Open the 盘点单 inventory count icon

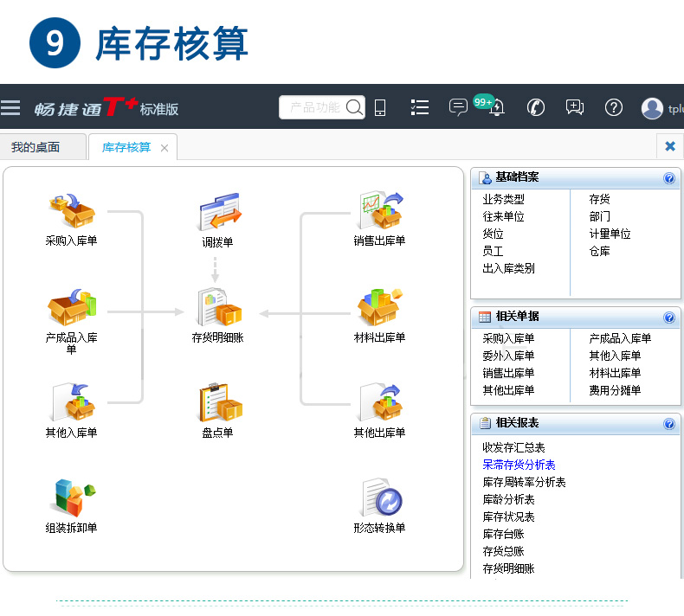[x=219, y=402]
